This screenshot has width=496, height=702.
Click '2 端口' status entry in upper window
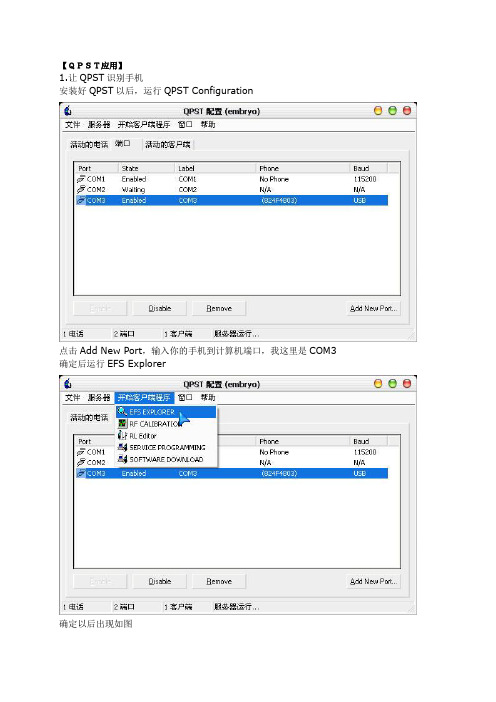coord(124,334)
